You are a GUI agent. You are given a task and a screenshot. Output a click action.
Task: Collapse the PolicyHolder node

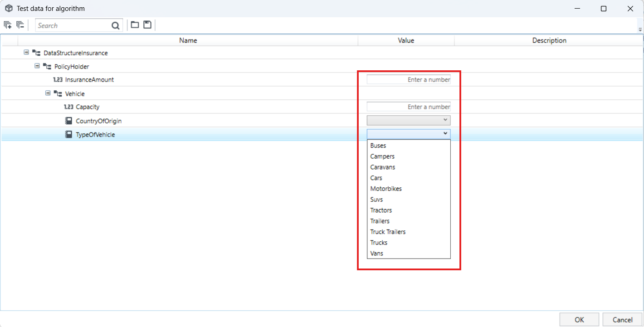[37, 66]
